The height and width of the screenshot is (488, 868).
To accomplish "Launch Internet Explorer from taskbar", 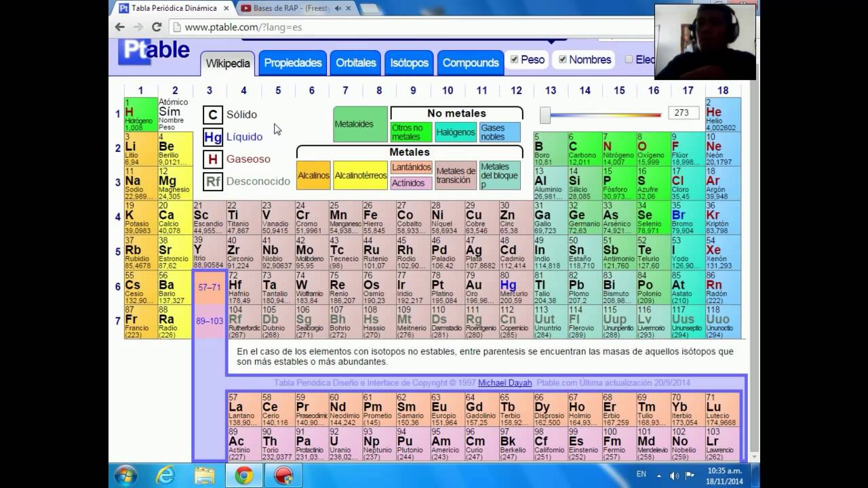I will [x=165, y=476].
